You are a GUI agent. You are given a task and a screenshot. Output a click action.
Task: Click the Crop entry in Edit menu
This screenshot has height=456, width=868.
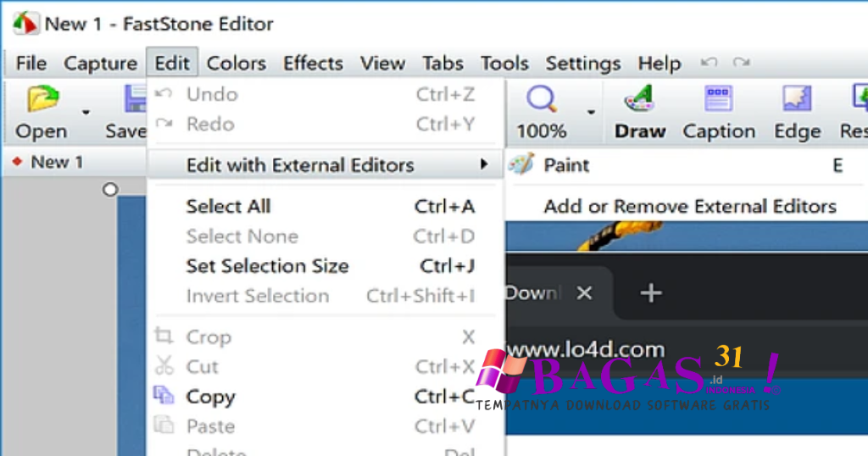[x=325, y=337]
